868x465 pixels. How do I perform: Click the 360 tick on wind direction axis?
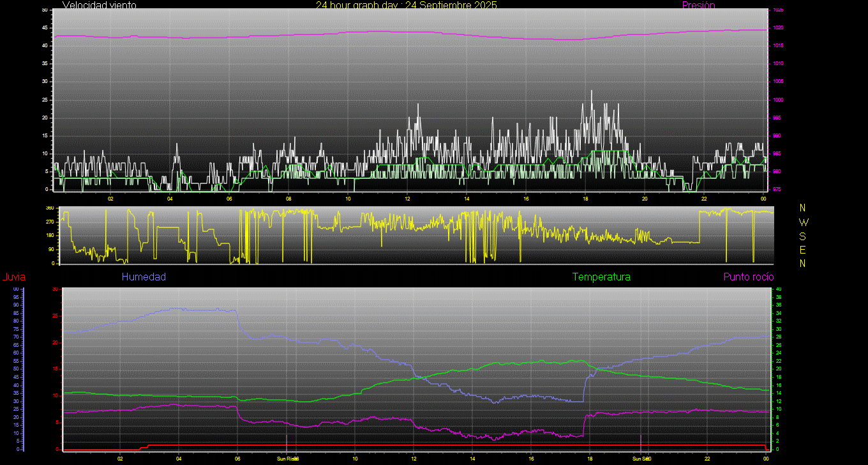click(49, 208)
